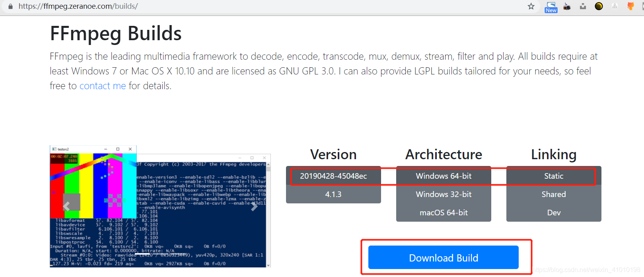Click the FFmpeg Builds heading
Image resolution: width=644 pixels, height=277 pixels.
click(116, 33)
